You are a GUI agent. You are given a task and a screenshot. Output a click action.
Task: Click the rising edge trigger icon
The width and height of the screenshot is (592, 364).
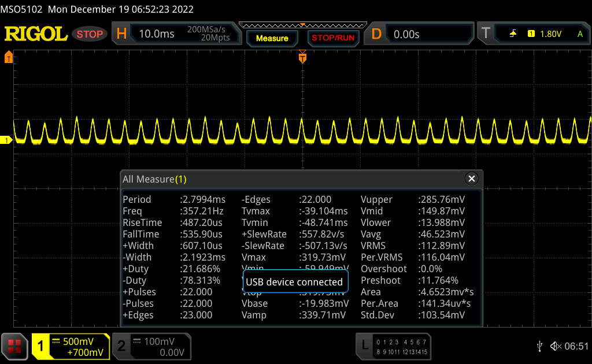(513, 34)
